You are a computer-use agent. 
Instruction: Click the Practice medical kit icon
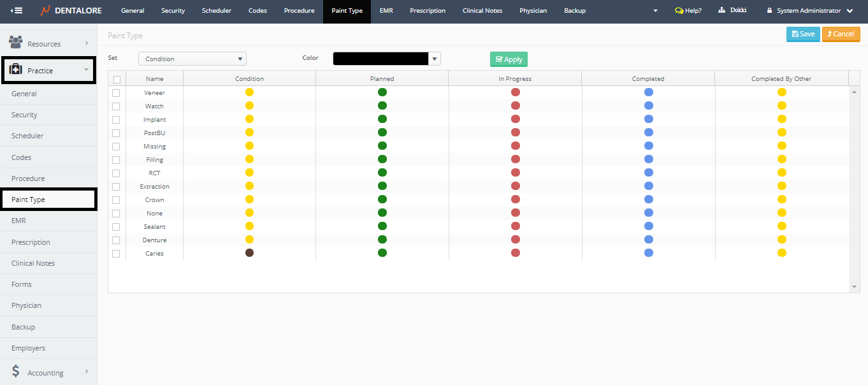click(16, 69)
